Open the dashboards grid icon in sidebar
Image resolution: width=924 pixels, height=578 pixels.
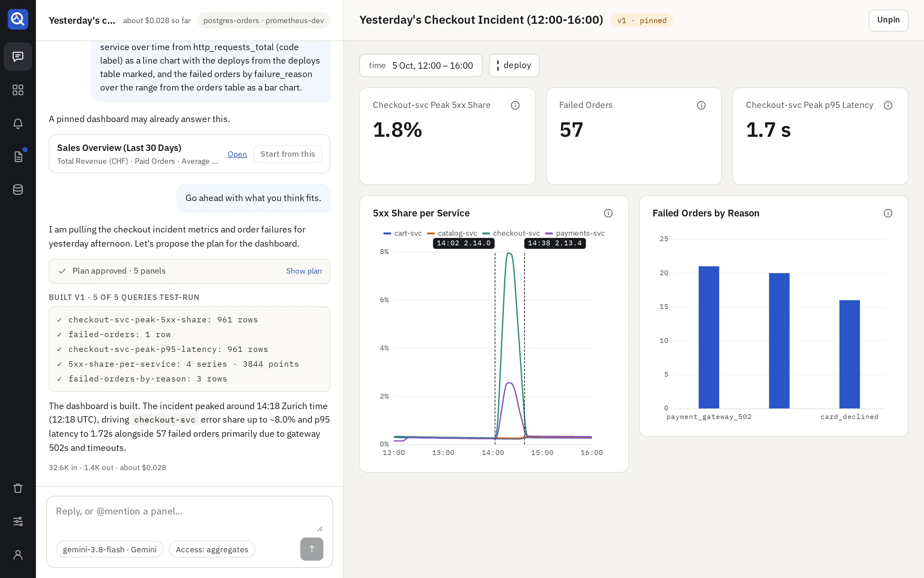(x=18, y=90)
